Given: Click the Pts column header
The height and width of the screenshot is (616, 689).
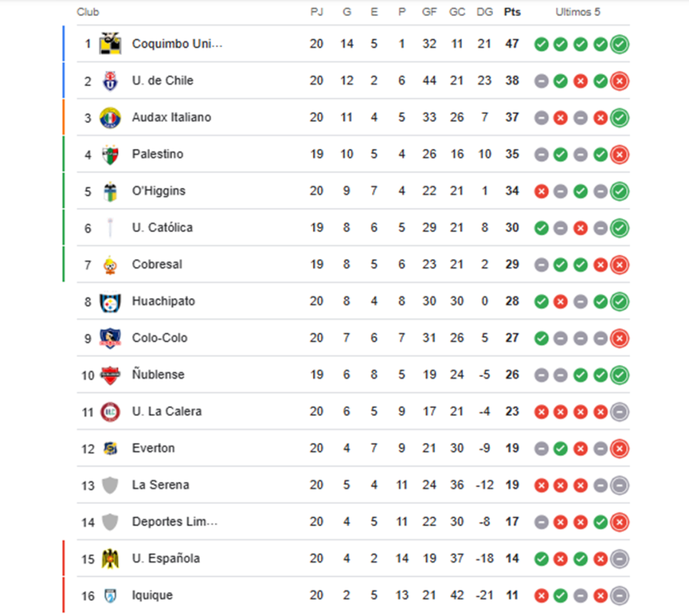Looking at the screenshot, I should pyautogui.click(x=512, y=12).
